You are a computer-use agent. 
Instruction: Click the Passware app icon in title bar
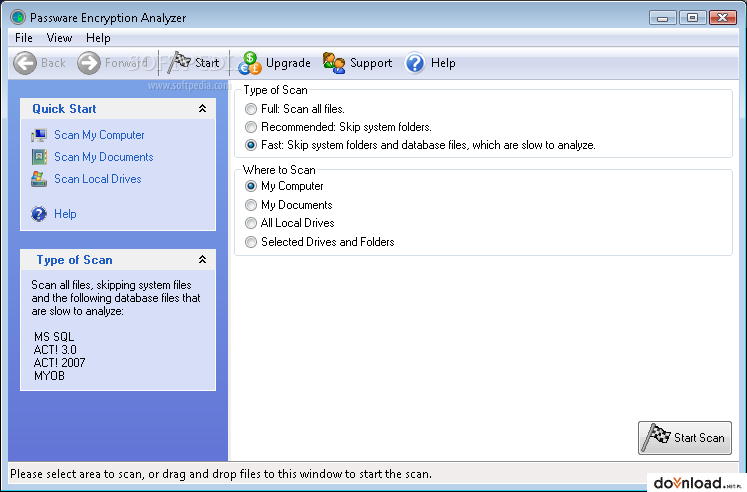tap(18, 17)
